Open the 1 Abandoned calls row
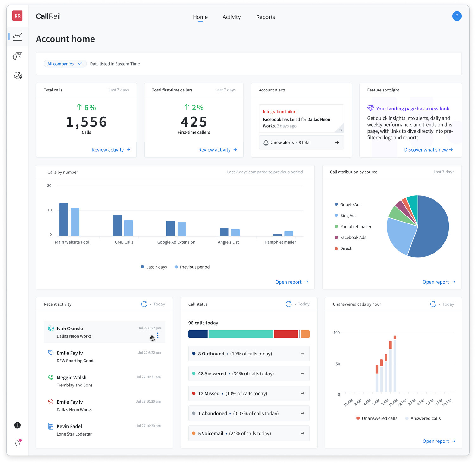Viewport: 476px width, 464px height. [x=249, y=413]
